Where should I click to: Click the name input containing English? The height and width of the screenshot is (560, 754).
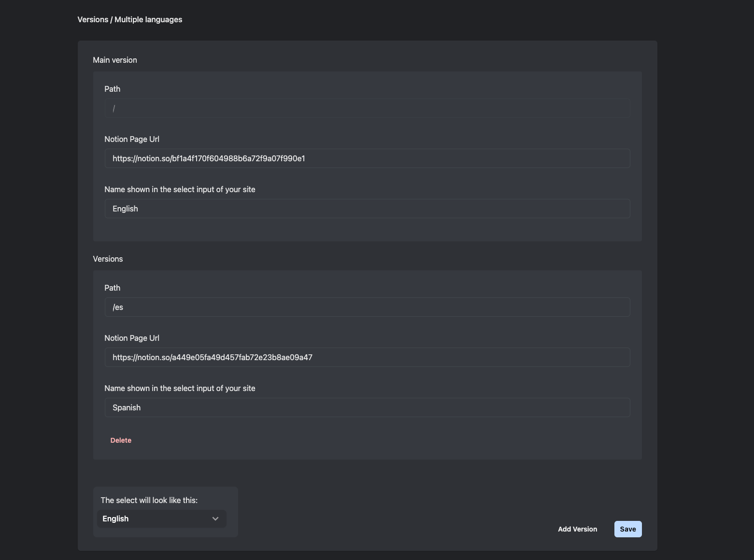(x=367, y=209)
